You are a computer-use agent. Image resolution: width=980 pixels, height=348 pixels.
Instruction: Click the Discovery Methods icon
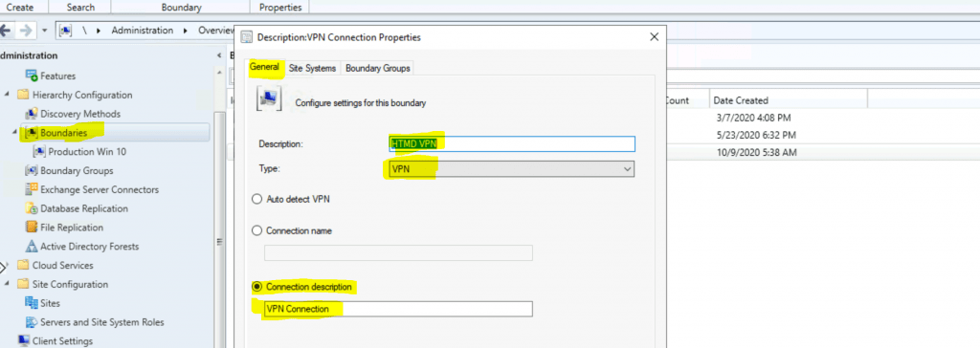point(32,114)
